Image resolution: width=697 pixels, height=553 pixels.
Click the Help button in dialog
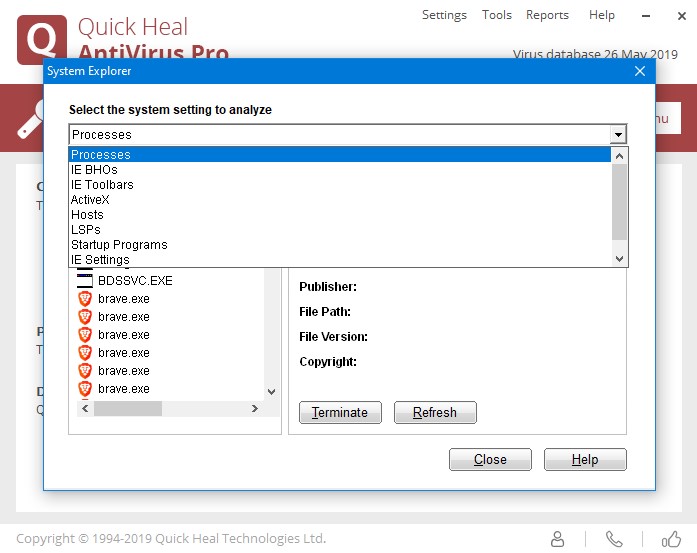pyautogui.click(x=585, y=459)
